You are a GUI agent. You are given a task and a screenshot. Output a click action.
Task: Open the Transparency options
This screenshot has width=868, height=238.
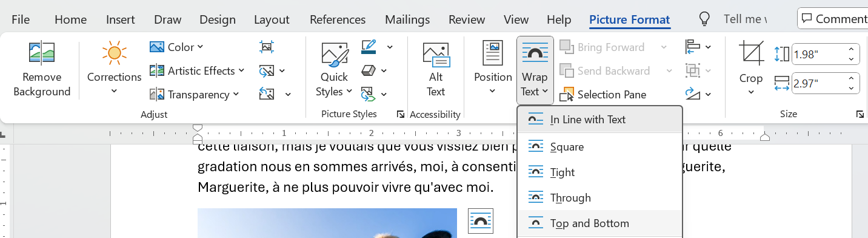point(195,94)
